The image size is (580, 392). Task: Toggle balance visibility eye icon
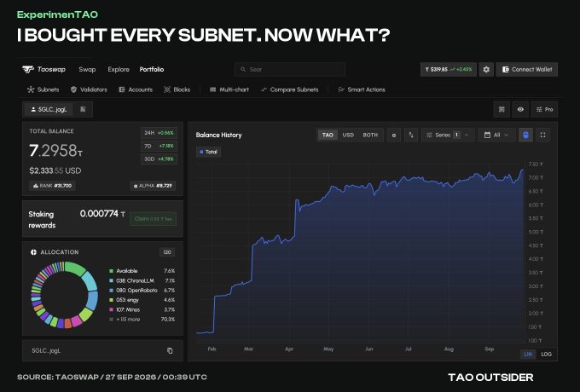point(520,109)
